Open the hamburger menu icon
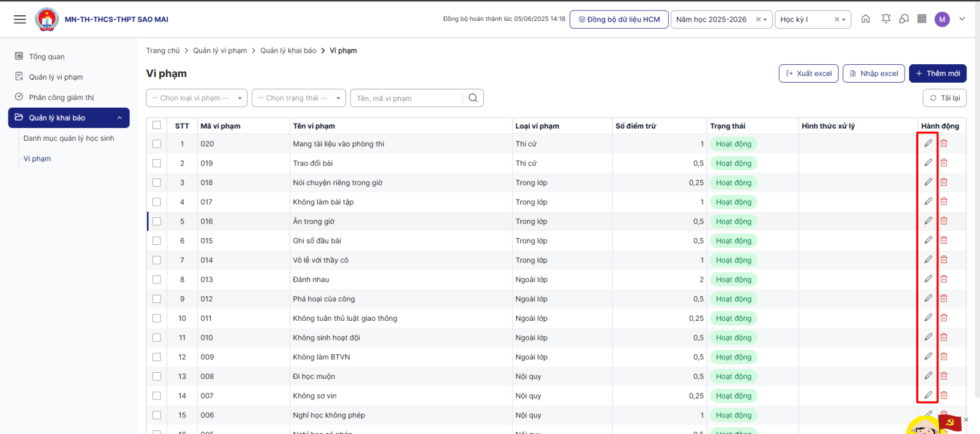 pos(20,20)
